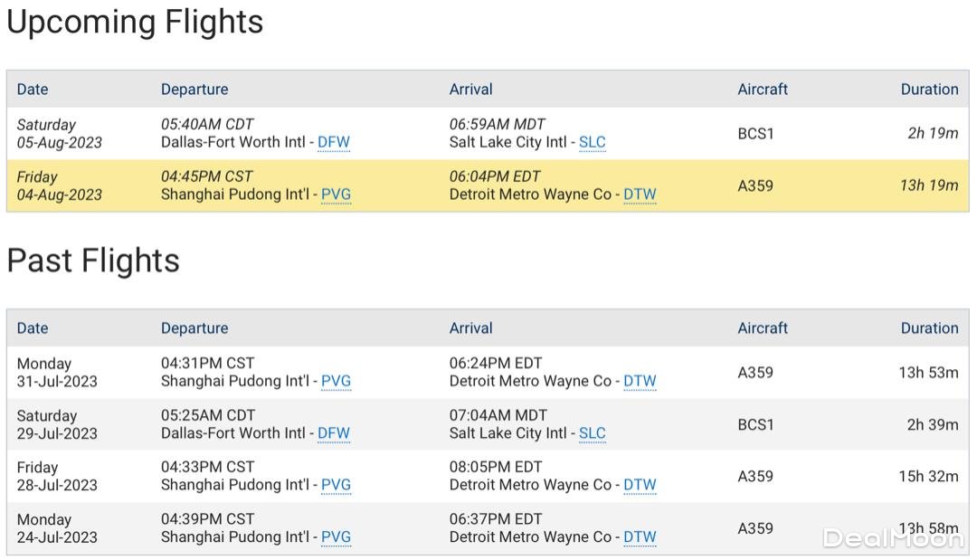This screenshot has height=560, width=977.
Task: Open DTW link for 28-Jul-2023 flight
Action: click(x=640, y=486)
